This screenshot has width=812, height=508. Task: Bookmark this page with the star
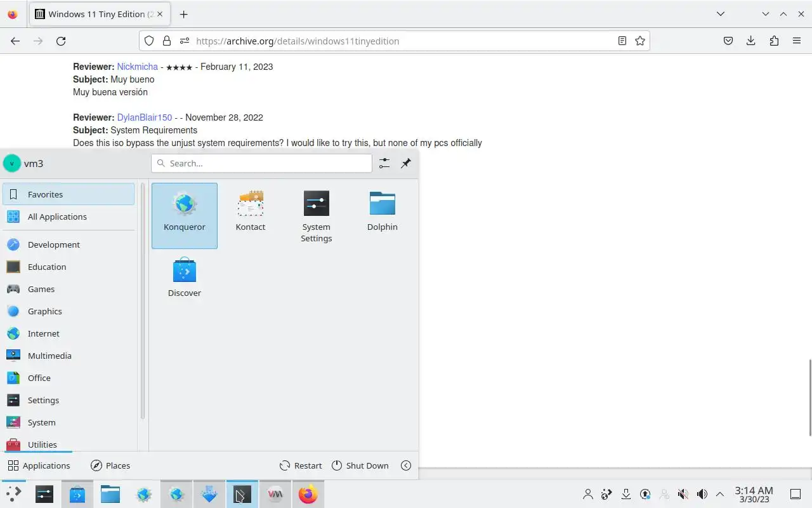pos(640,41)
